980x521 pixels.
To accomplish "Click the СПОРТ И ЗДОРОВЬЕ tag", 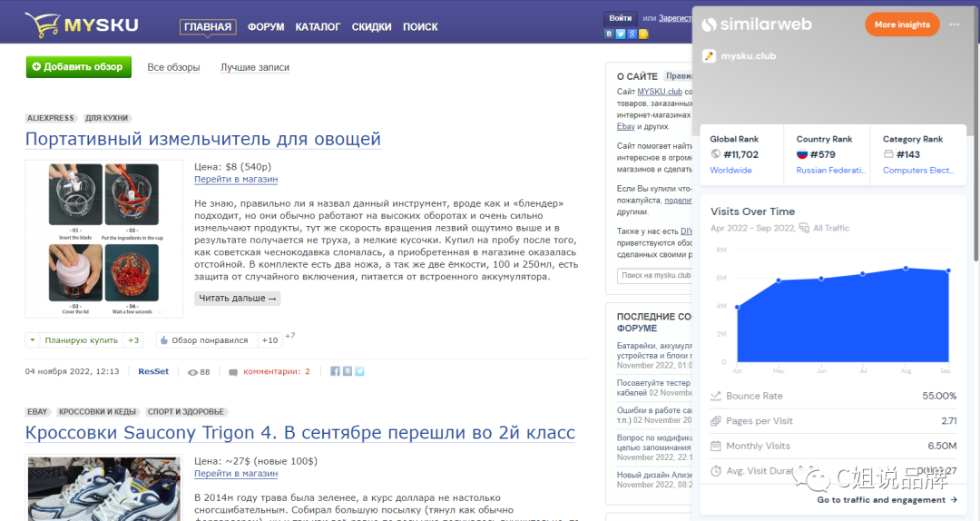I will (186, 411).
